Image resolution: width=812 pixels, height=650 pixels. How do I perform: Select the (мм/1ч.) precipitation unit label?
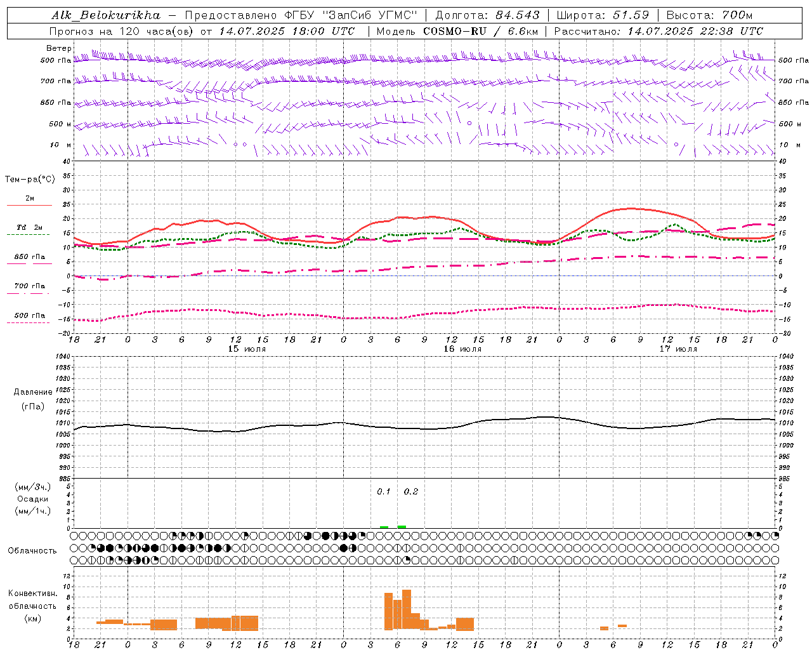(33, 511)
